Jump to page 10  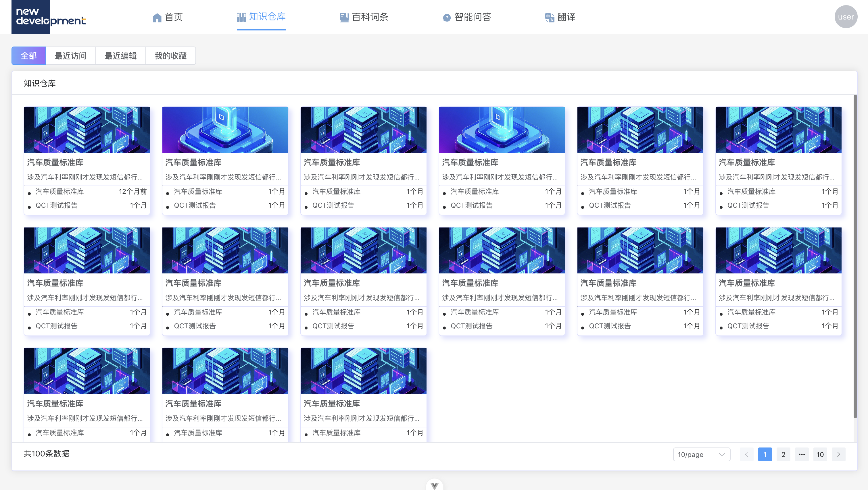(820, 454)
